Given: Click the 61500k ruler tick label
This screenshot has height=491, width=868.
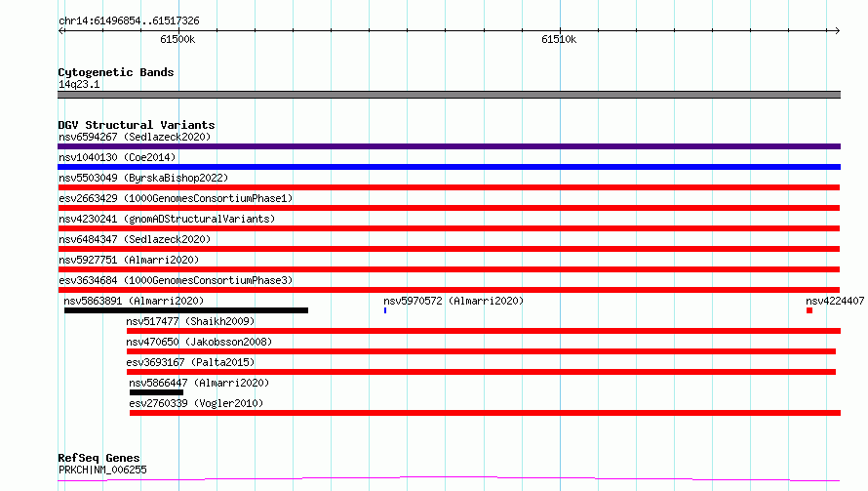Looking at the screenshot, I should (178, 39).
